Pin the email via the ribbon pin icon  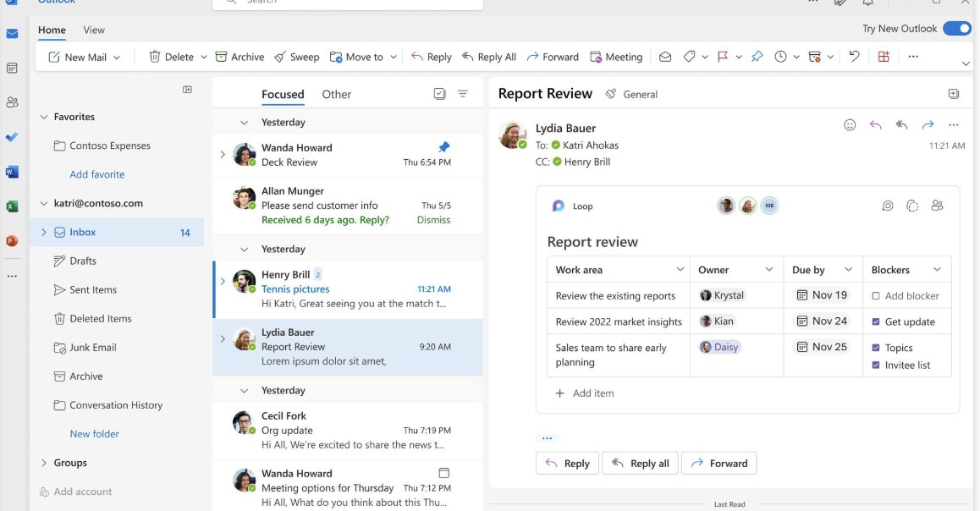tap(756, 57)
